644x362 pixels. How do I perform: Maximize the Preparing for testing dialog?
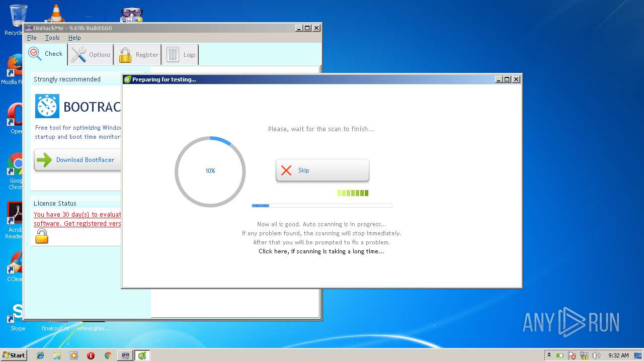(x=507, y=79)
